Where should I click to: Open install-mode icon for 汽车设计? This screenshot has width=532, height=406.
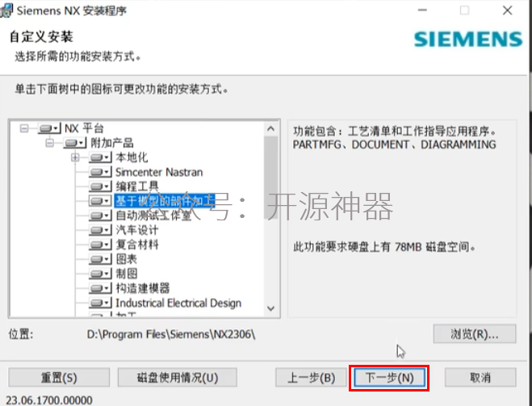100,230
